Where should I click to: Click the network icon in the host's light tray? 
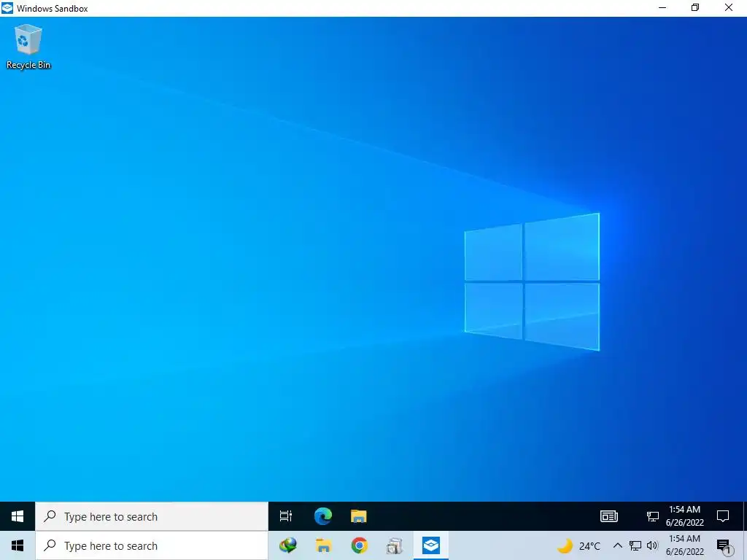click(x=635, y=545)
